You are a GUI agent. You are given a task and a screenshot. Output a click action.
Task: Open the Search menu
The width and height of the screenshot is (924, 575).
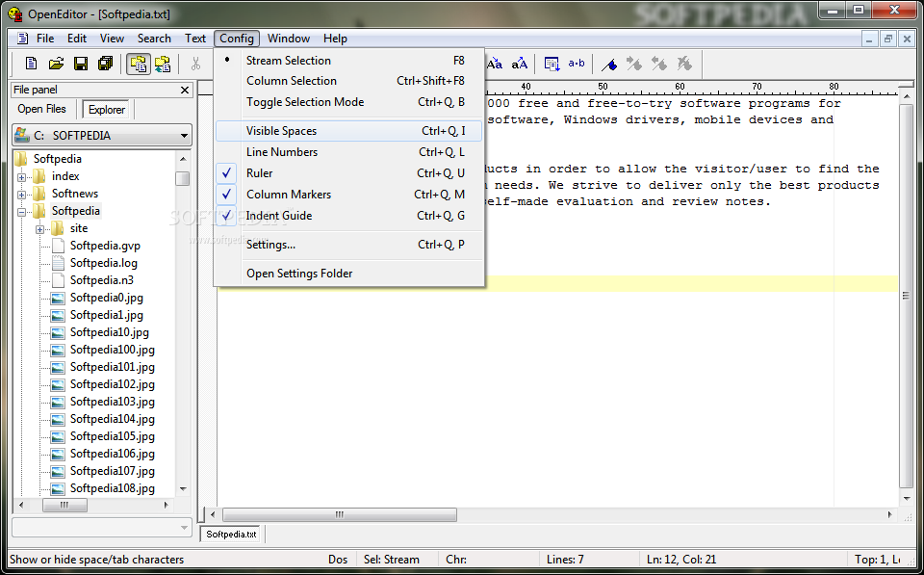click(x=154, y=39)
